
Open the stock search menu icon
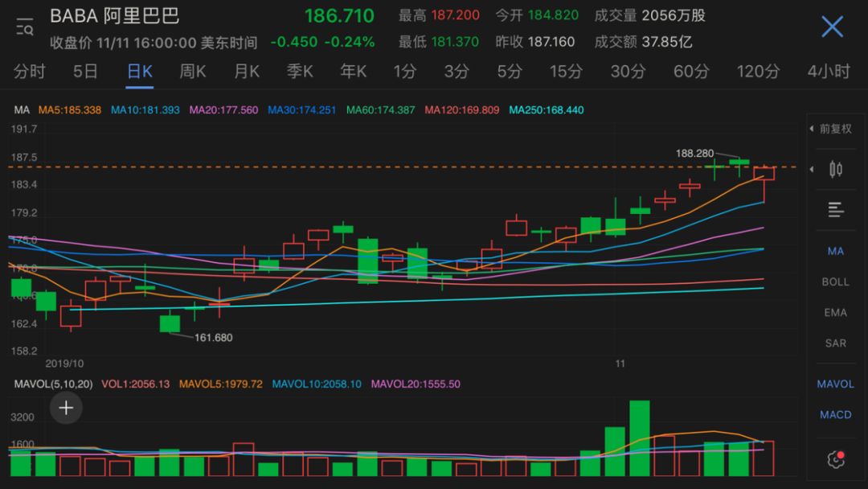[x=24, y=27]
